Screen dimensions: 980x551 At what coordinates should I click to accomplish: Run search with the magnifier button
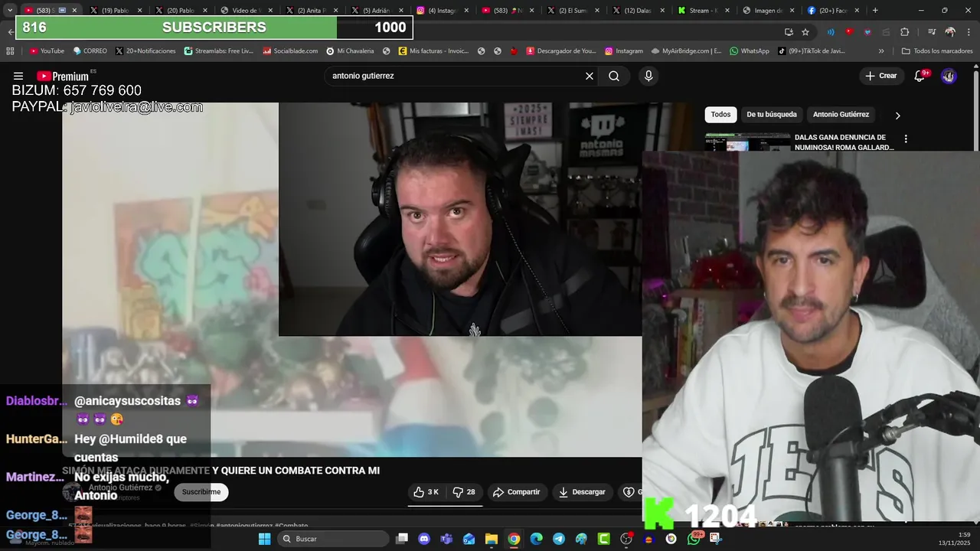(614, 76)
